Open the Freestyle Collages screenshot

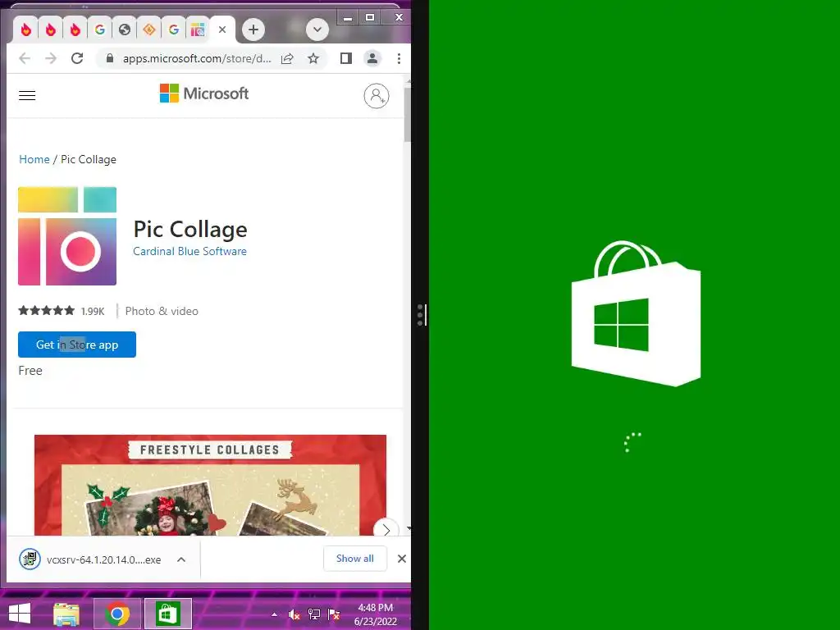coord(210,485)
